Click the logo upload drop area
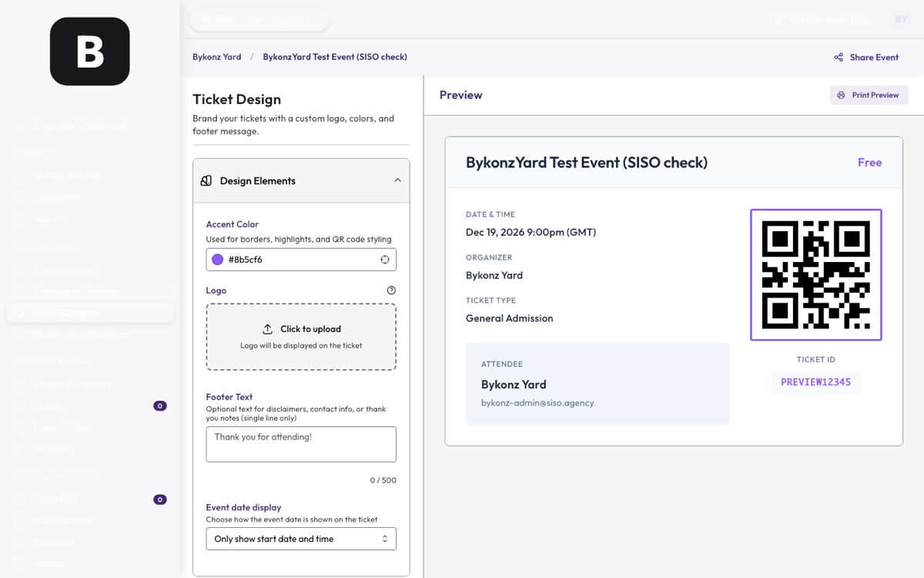Screen dimensions: 924x578 [301, 337]
